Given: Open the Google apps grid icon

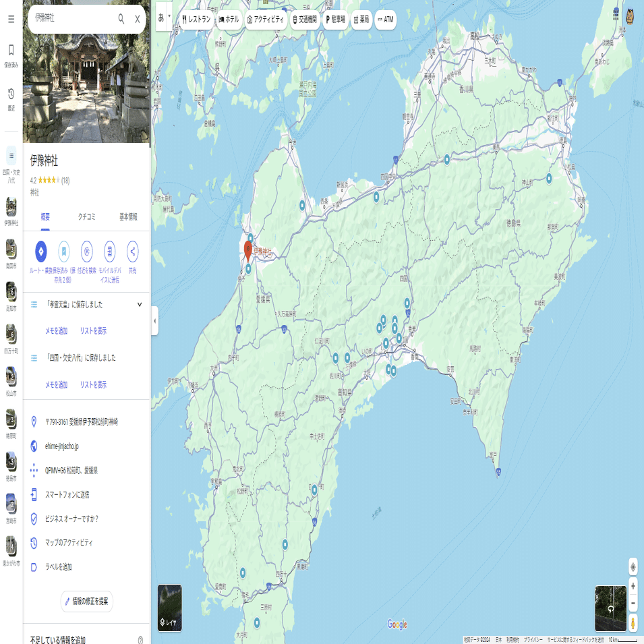Looking at the screenshot, I should pyautogui.click(x=616, y=16).
